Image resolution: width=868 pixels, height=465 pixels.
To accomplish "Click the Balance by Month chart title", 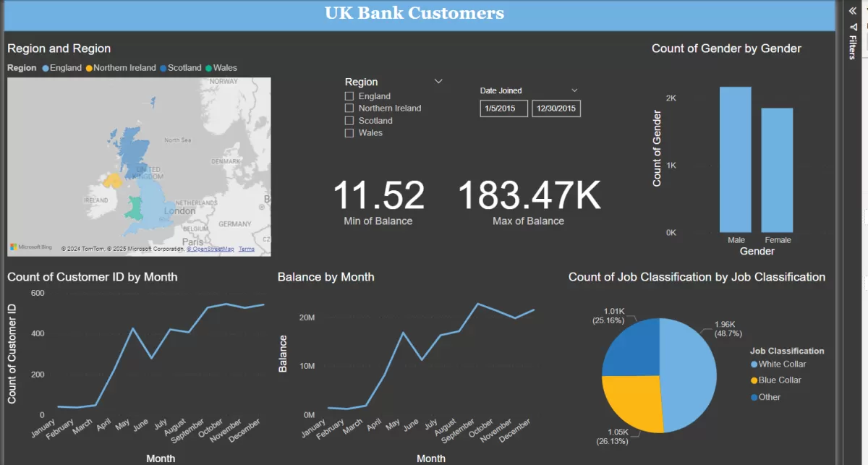I will [x=326, y=277].
